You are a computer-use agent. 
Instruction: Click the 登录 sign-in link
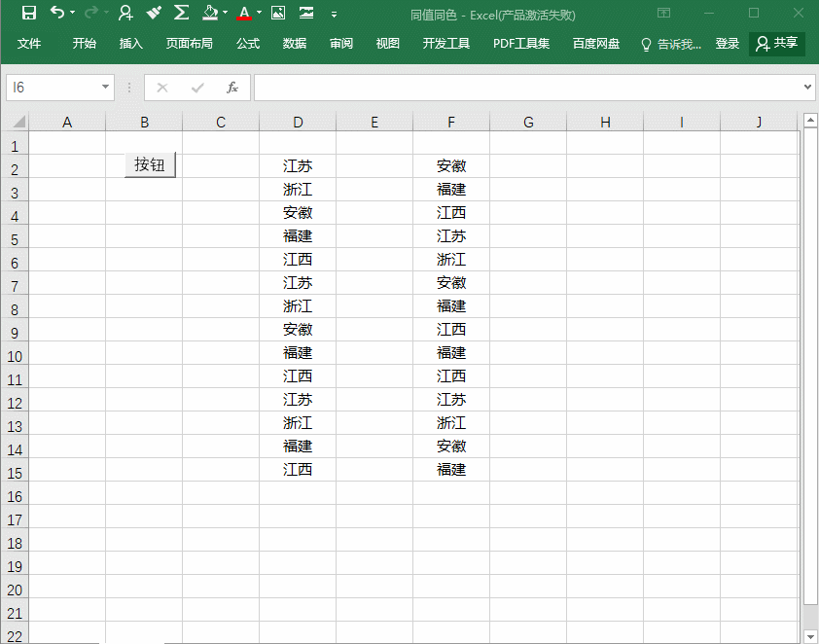(x=727, y=44)
